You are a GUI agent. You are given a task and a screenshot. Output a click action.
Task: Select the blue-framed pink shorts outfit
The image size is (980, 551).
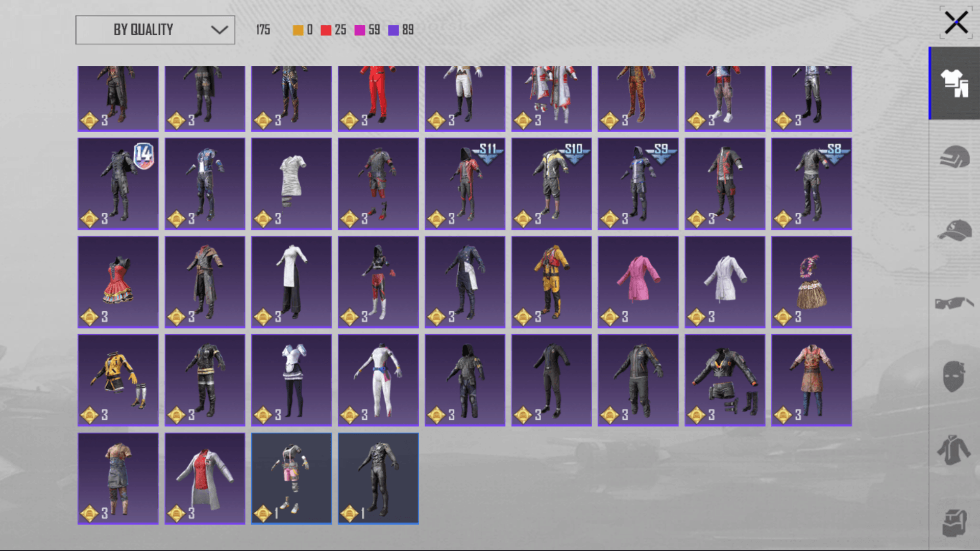tap(291, 479)
